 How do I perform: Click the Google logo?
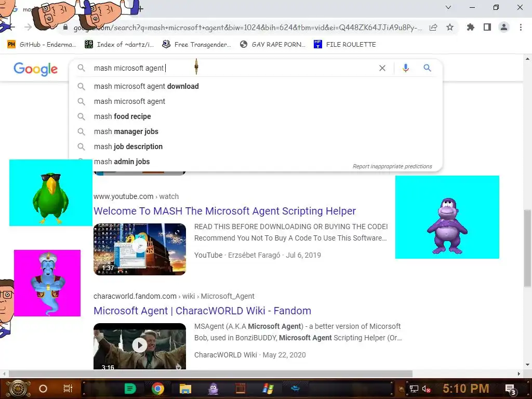click(36, 69)
